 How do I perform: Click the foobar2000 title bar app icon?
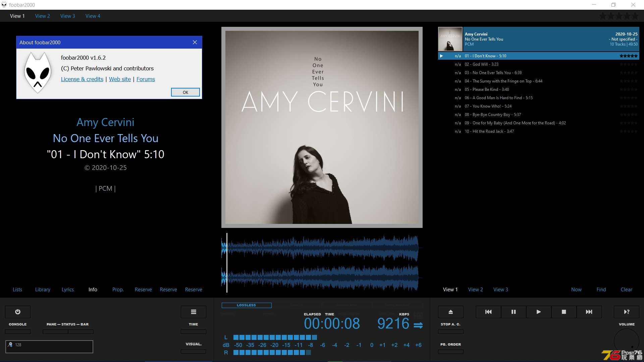click(4, 5)
